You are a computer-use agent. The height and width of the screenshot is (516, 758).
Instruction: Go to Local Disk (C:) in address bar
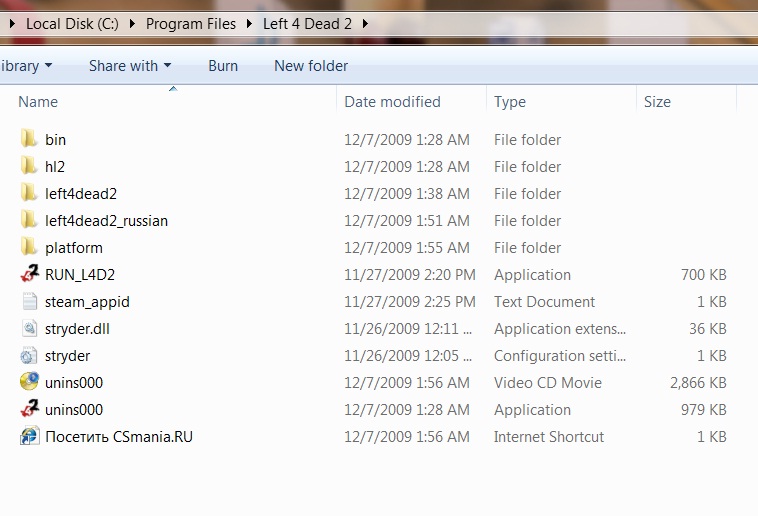coord(73,23)
